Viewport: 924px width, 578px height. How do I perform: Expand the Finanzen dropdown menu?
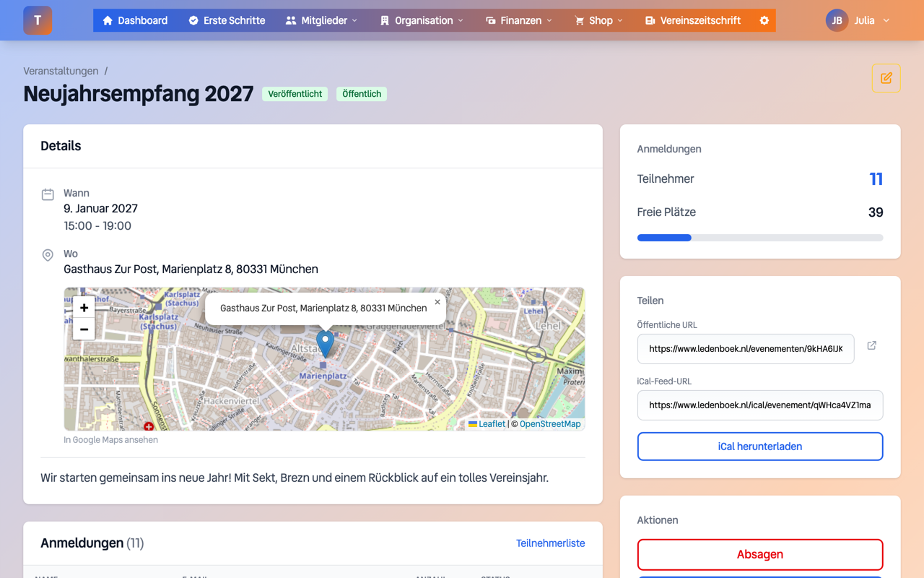[x=518, y=20]
